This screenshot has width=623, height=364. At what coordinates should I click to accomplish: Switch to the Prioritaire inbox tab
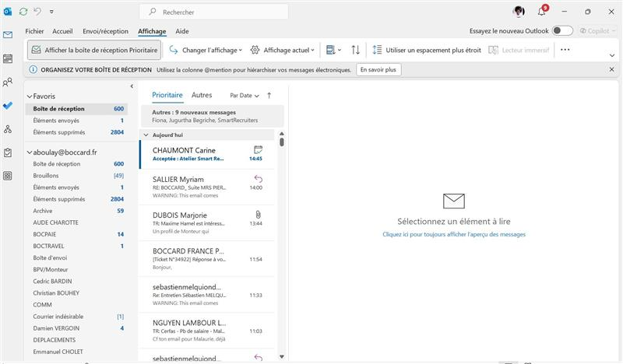click(167, 95)
